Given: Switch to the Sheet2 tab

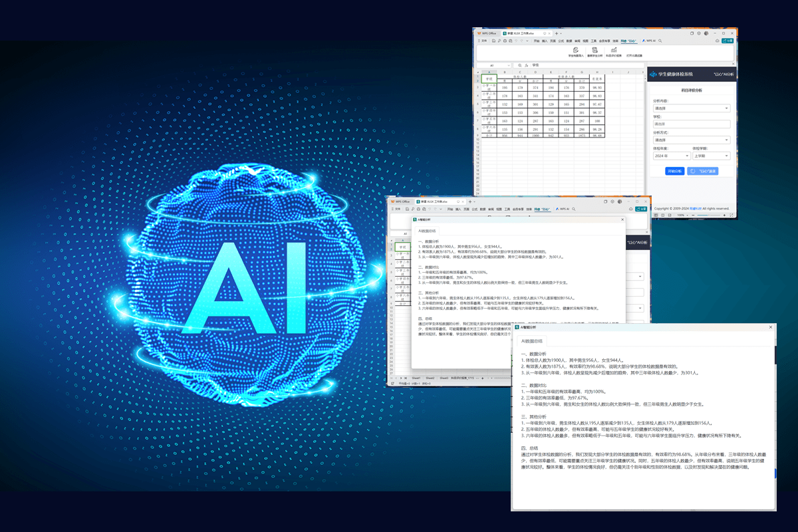Looking at the screenshot, I should (x=431, y=377).
